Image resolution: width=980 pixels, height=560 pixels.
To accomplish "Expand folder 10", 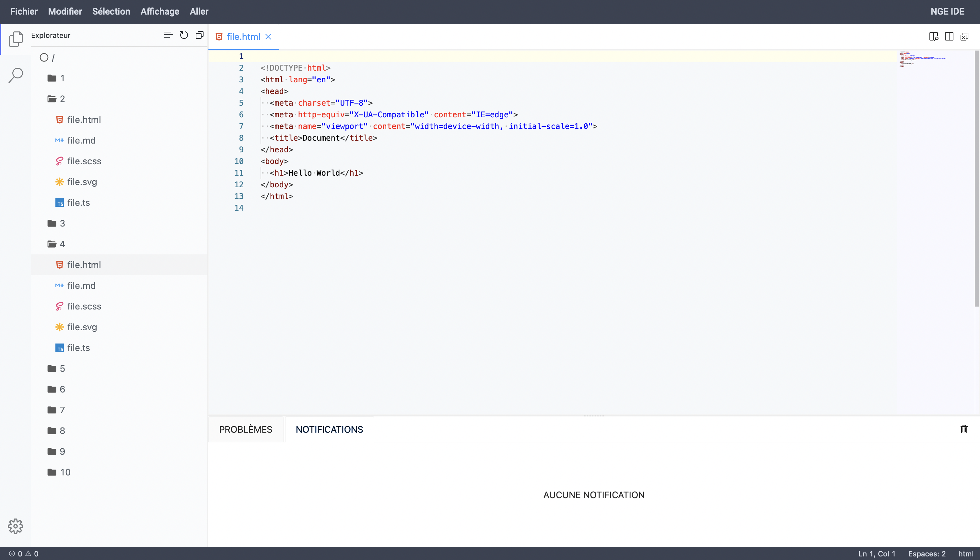I will coord(119,472).
